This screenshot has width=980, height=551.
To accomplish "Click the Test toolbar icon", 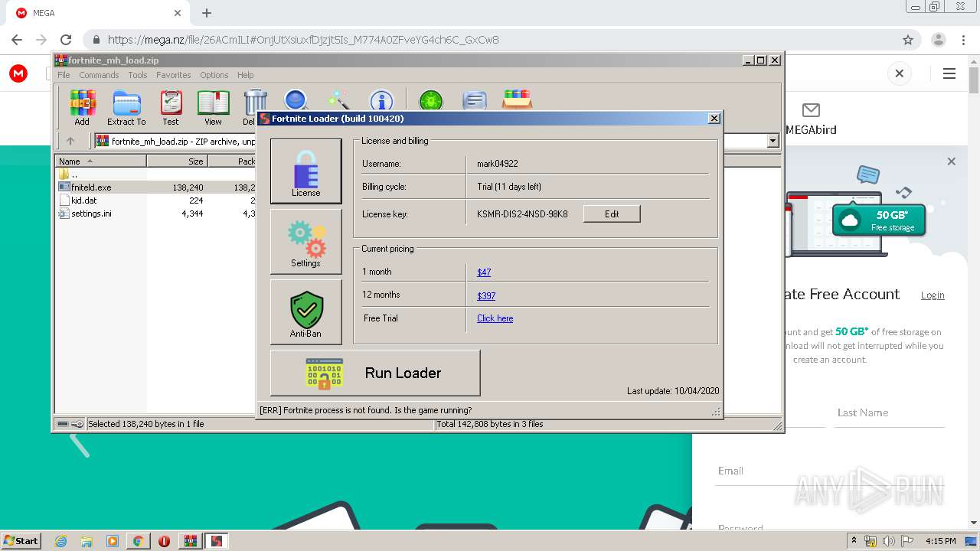I will 171,108.
